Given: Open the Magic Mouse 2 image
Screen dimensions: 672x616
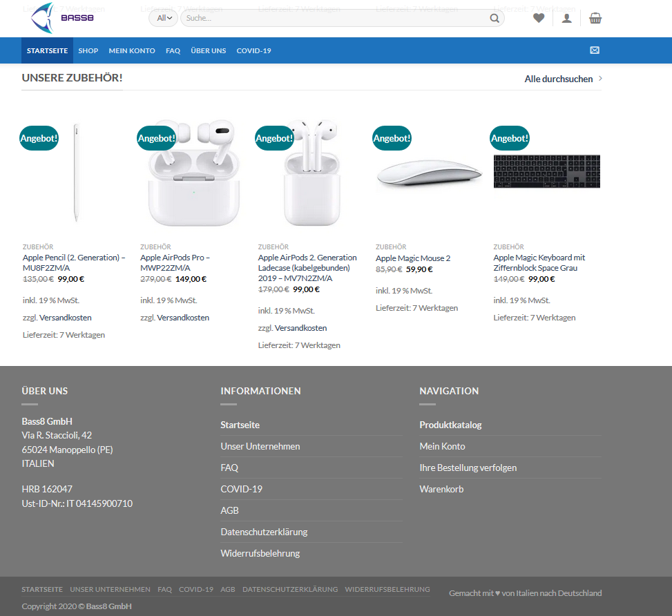Looking at the screenshot, I should (429, 173).
